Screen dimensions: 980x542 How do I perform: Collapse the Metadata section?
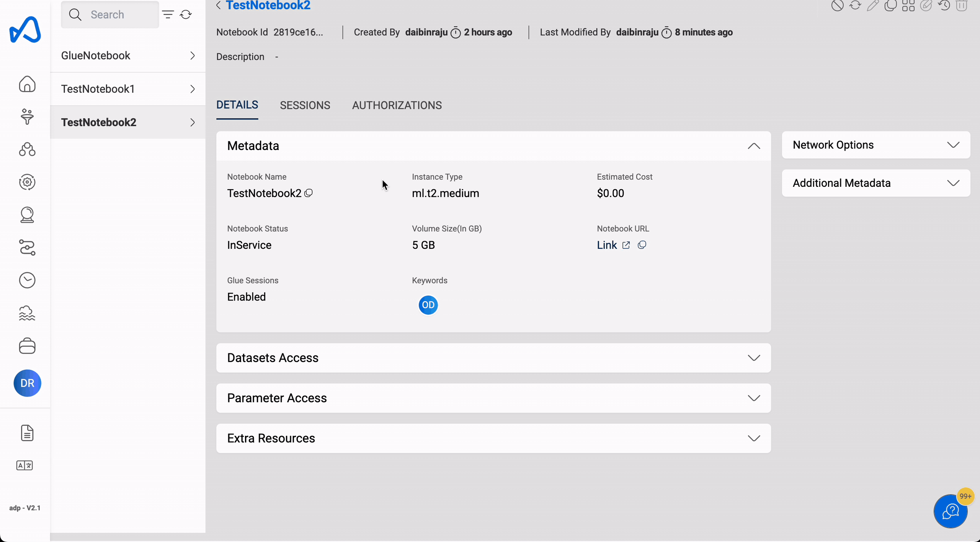[754, 145]
